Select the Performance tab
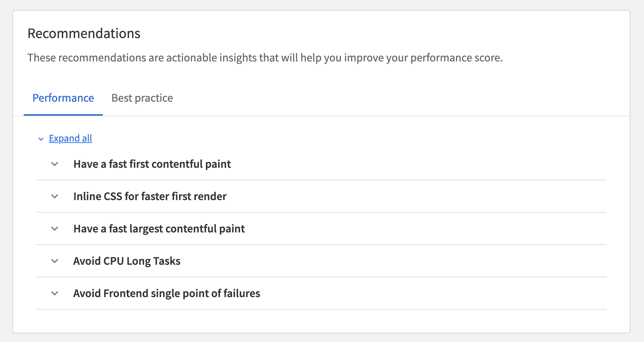The height and width of the screenshot is (342, 644). pos(63,98)
